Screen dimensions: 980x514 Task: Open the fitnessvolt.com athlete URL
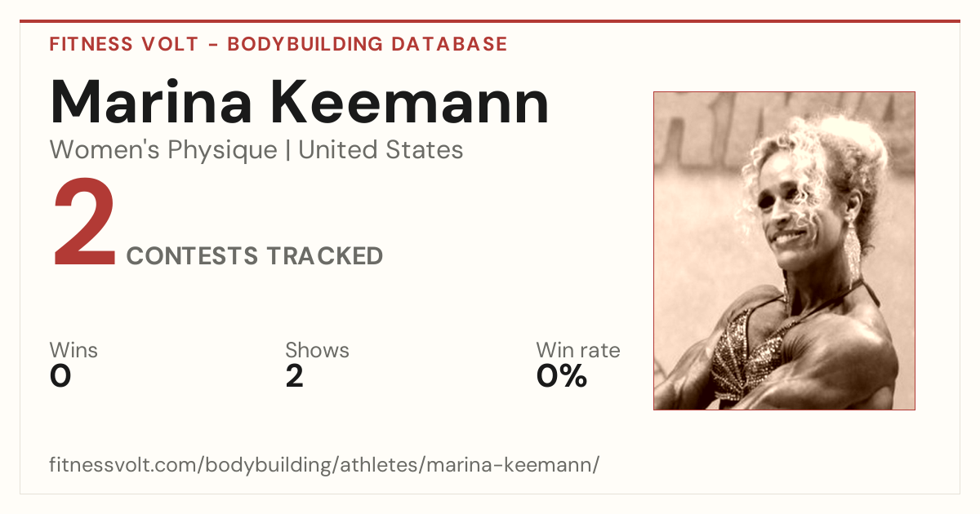[325, 466]
